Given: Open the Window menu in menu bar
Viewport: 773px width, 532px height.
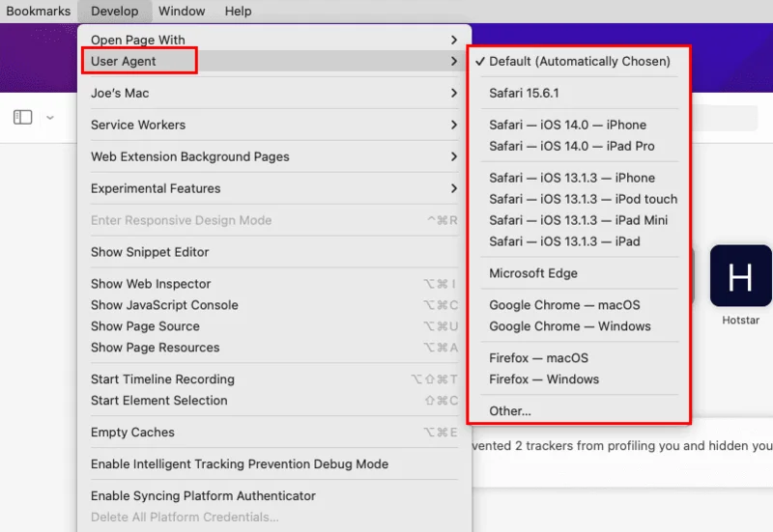Looking at the screenshot, I should click(x=182, y=12).
